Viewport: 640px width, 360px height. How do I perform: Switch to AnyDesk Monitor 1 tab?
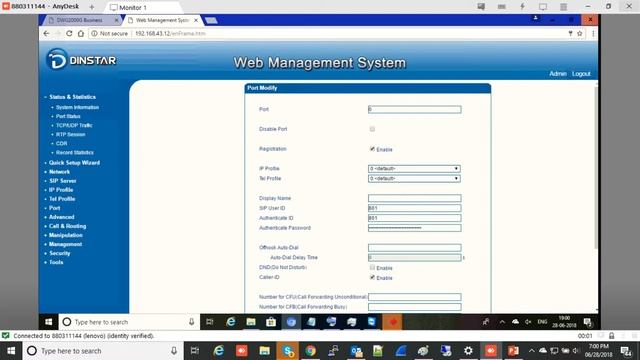(x=142, y=7)
